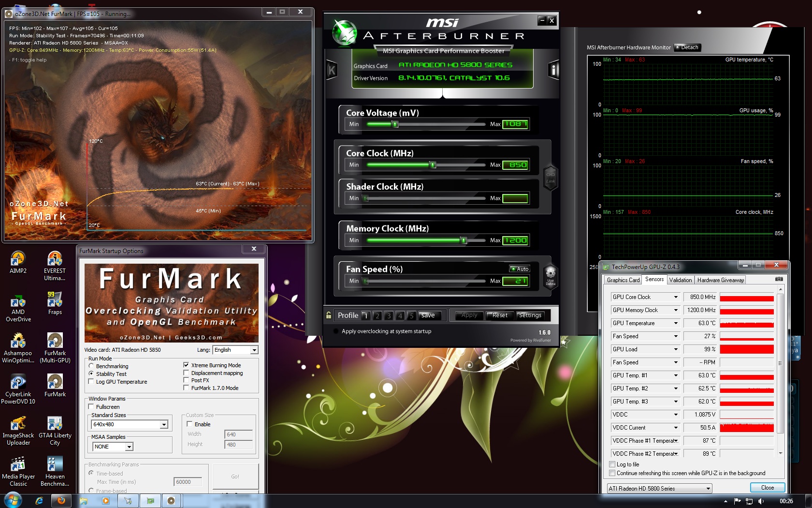Open ImageShack Uploader desktop icon
This screenshot has height=508, width=812.
[x=18, y=431]
